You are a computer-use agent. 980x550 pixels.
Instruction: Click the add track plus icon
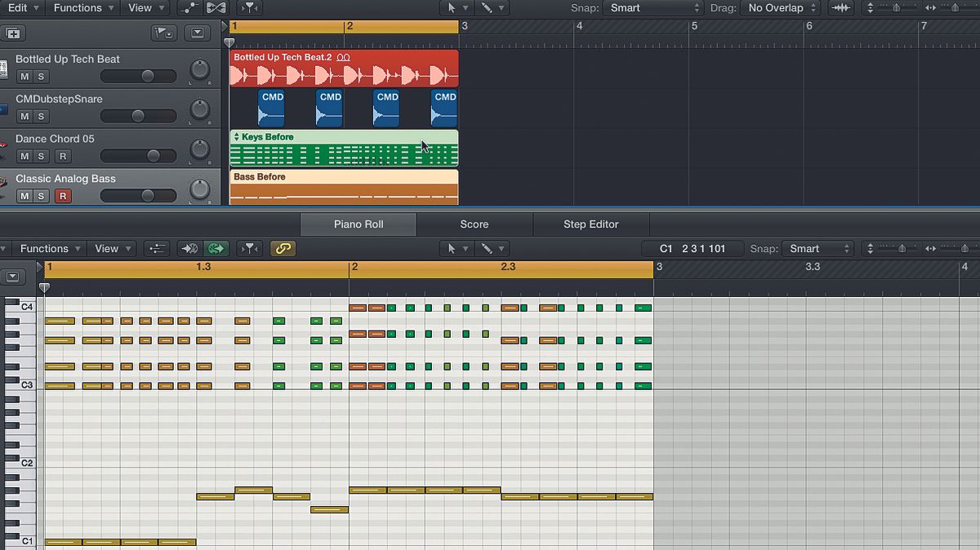tap(12, 33)
